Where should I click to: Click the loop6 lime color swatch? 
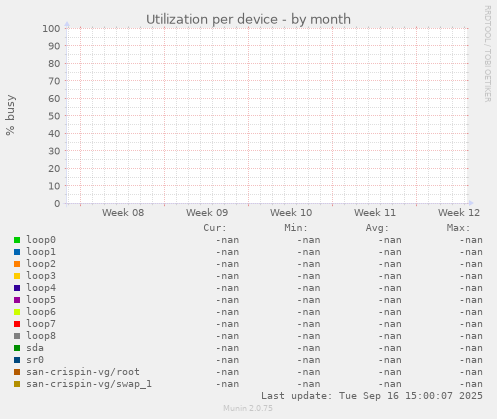coord(17,312)
